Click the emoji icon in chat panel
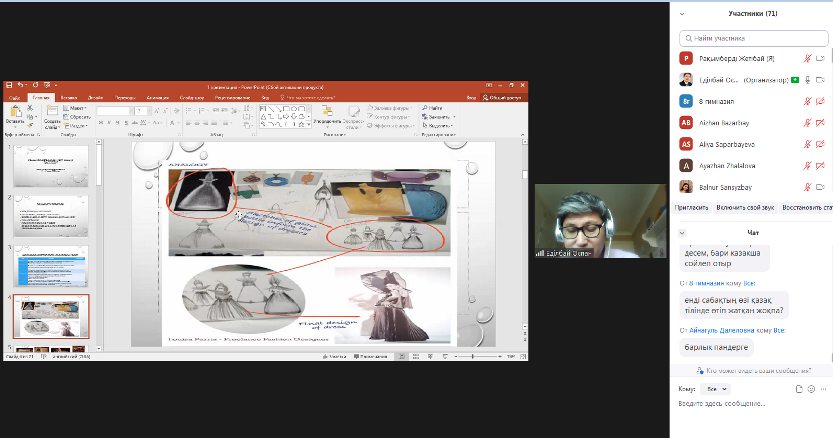The height and width of the screenshot is (438, 833). tap(810, 388)
